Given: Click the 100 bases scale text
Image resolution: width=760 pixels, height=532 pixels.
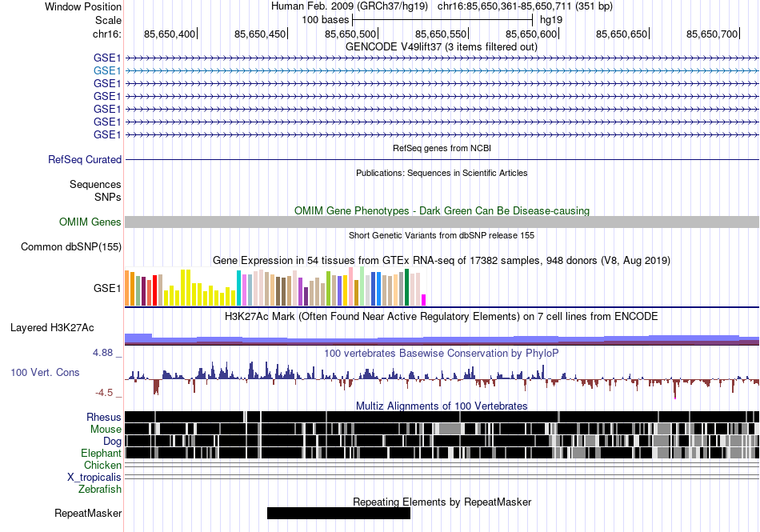Looking at the screenshot, I should click(326, 20).
